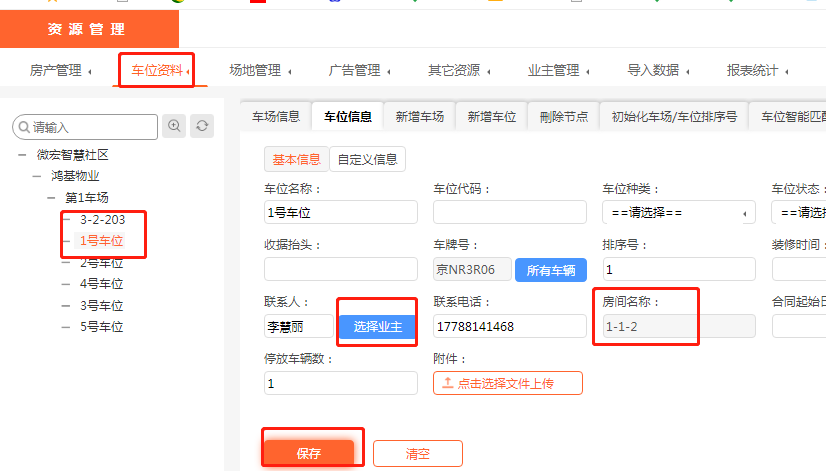Click the upload icon in 点击选择文件上传

[447, 383]
